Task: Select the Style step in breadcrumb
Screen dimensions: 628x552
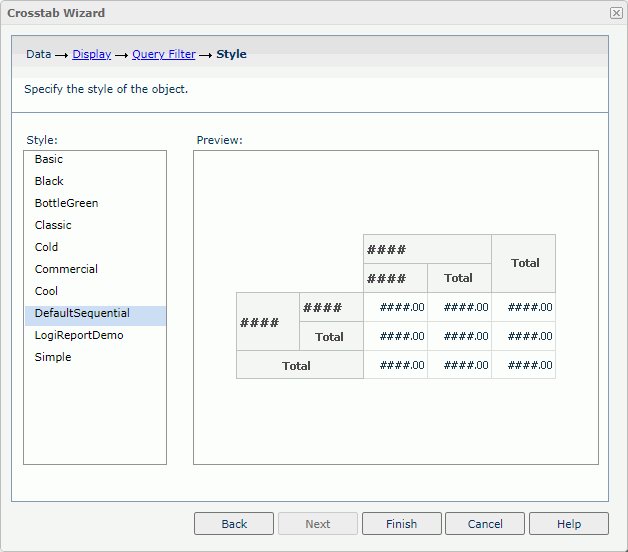Action: 231,54
